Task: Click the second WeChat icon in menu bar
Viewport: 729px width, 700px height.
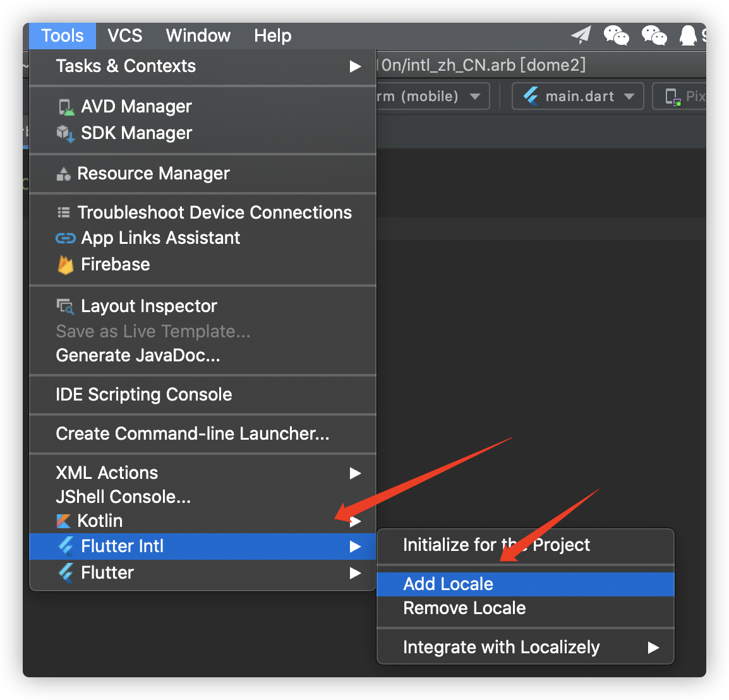Action: point(654,35)
